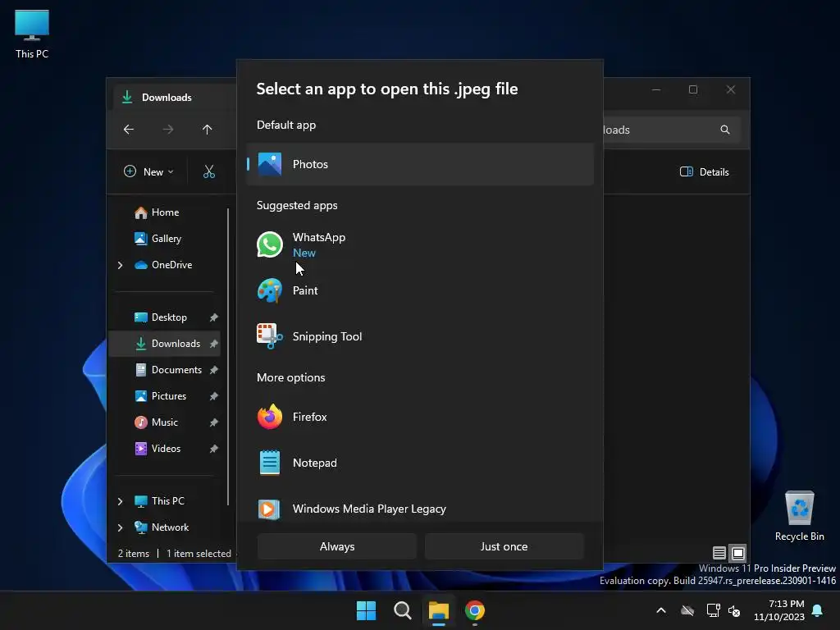This screenshot has width=840, height=630.
Task: Click the network tray icon
Action: click(713, 610)
